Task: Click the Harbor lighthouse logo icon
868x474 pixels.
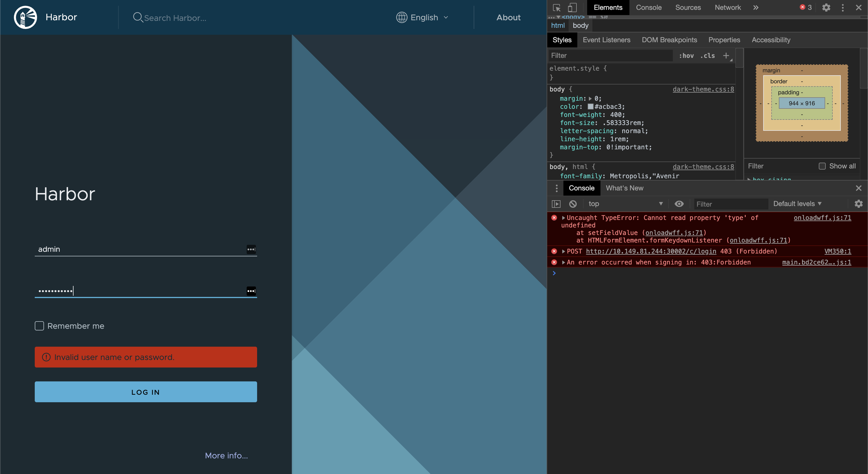Action: (x=25, y=17)
